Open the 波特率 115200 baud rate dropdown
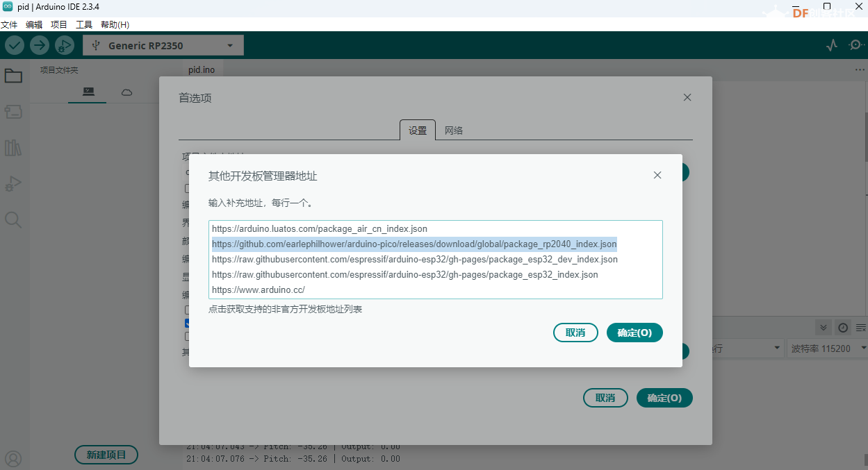The image size is (868, 470). (828, 349)
